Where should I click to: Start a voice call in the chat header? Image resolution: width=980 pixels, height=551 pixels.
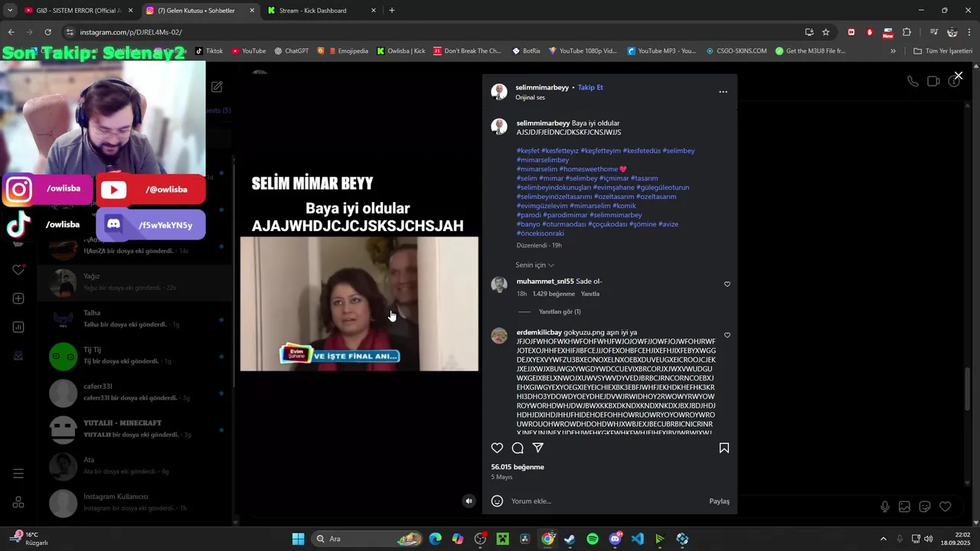click(913, 81)
